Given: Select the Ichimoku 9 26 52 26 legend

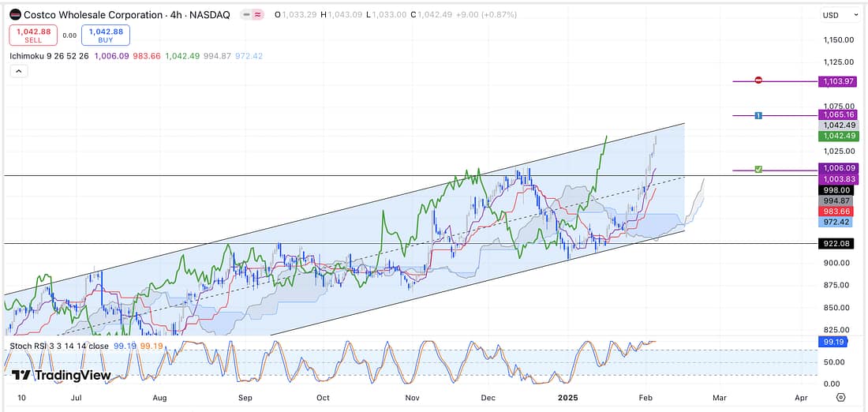Looking at the screenshot, I should click(x=49, y=56).
